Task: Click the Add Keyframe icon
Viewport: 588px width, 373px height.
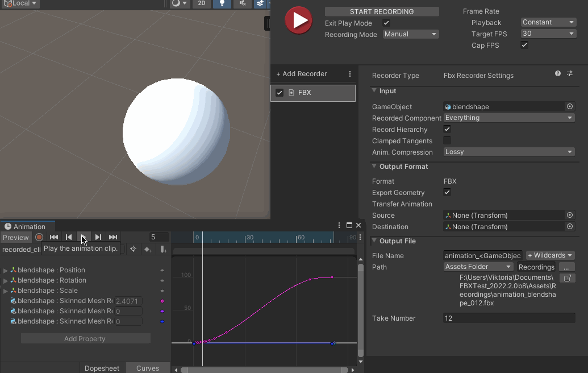Action: (x=148, y=249)
